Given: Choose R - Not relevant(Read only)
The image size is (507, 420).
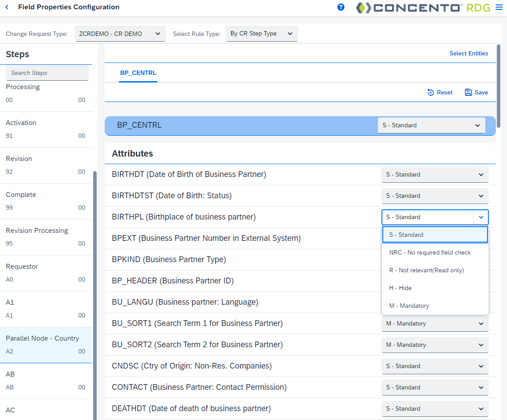Looking at the screenshot, I should click(435, 270).
